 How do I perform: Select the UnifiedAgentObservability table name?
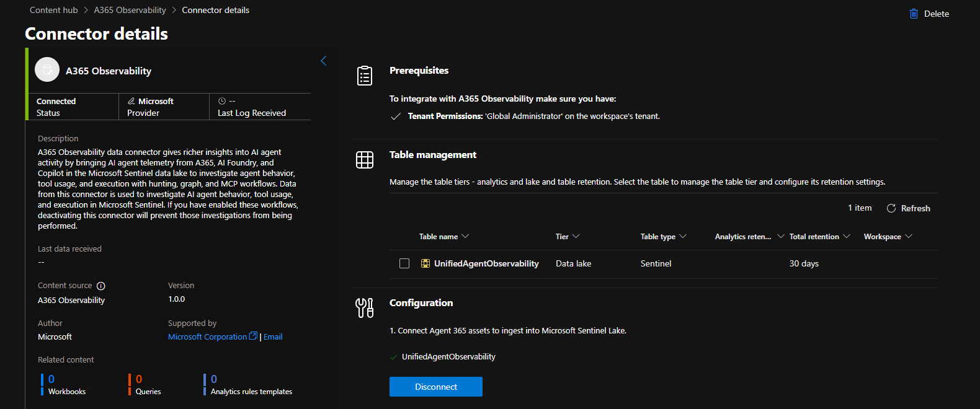coord(486,263)
